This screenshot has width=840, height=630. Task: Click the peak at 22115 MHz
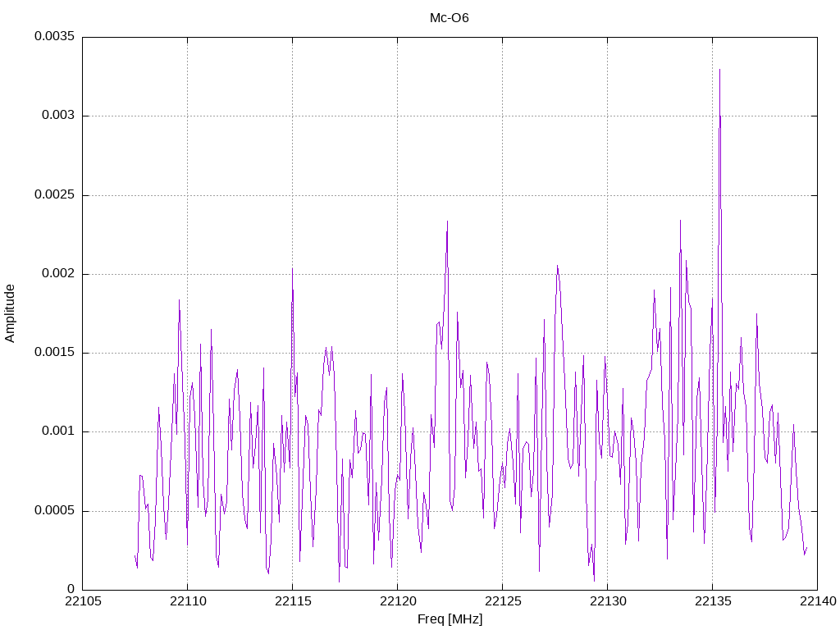click(293, 268)
